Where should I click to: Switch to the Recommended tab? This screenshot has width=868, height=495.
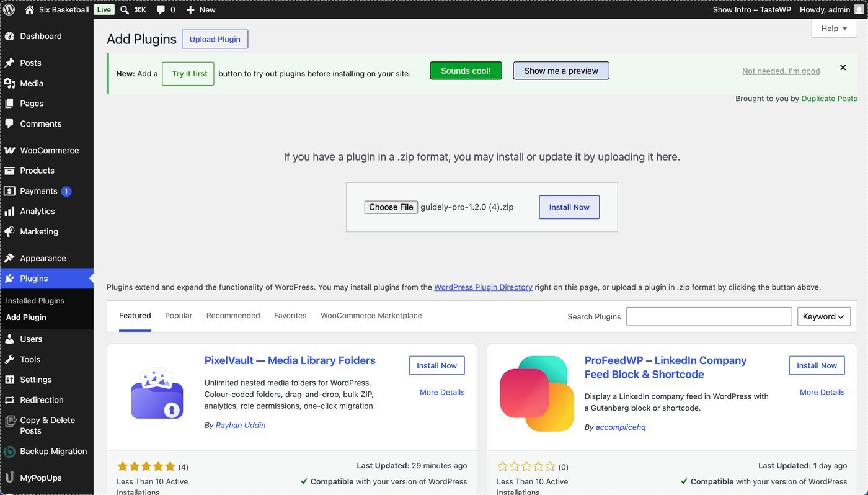click(x=233, y=316)
